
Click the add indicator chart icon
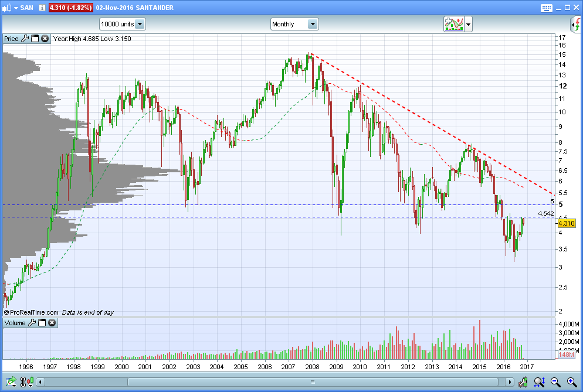coord(453,24)
